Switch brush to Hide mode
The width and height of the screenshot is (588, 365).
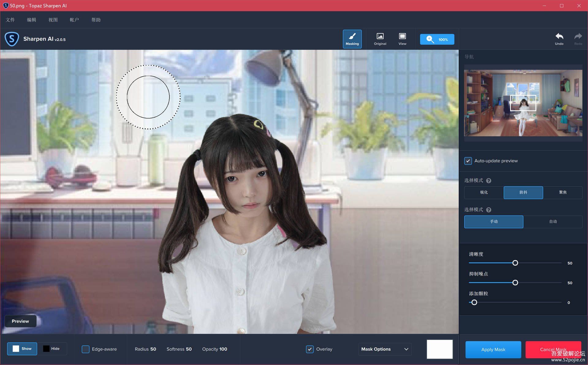click(52, 349)
